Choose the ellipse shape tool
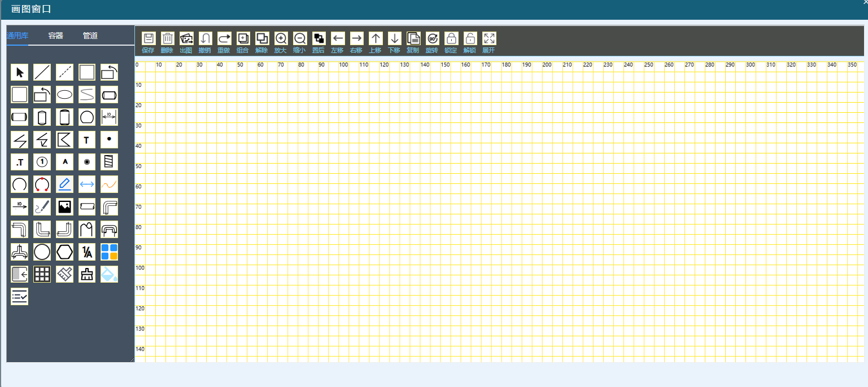Screen dimensions: 868x387 coord(64,95)
